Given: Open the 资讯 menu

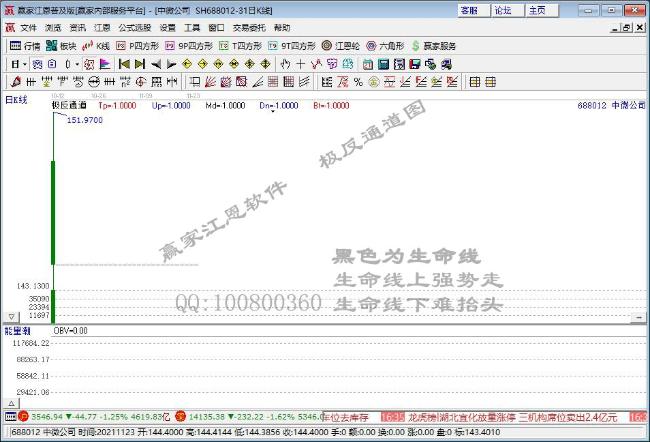Looking at the screenshot, I should click(78, 28).
